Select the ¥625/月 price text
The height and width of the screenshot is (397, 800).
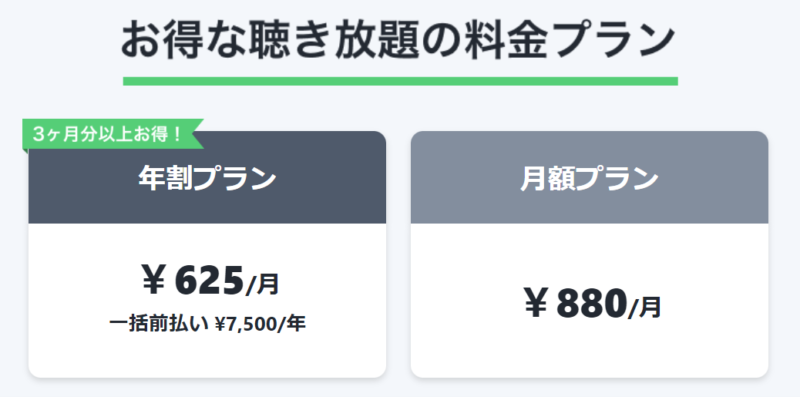[210, 282]
